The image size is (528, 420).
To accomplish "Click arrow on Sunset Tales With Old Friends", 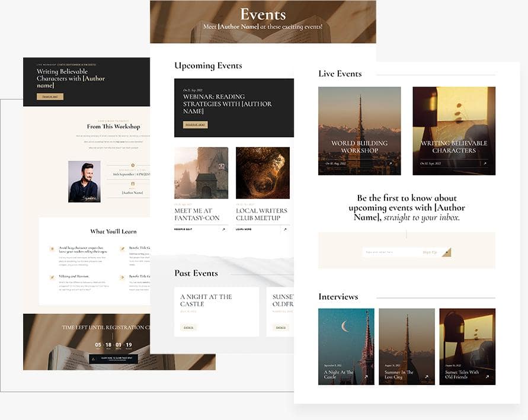I will pyautogui.click(x=487, y=377).
